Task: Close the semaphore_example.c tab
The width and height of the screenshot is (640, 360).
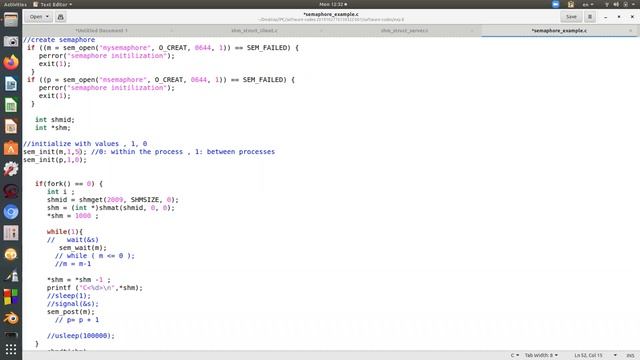Action: point(631,31)
